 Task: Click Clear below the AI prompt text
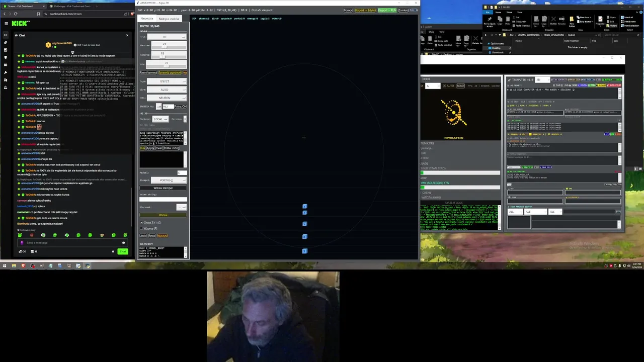(x=158, y=148)
